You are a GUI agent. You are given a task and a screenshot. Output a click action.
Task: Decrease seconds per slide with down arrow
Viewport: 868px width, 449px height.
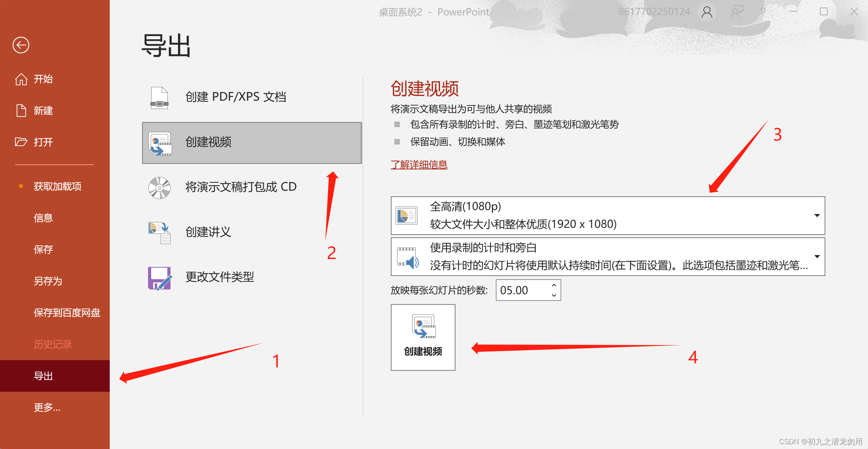click(x=554, y=295)
